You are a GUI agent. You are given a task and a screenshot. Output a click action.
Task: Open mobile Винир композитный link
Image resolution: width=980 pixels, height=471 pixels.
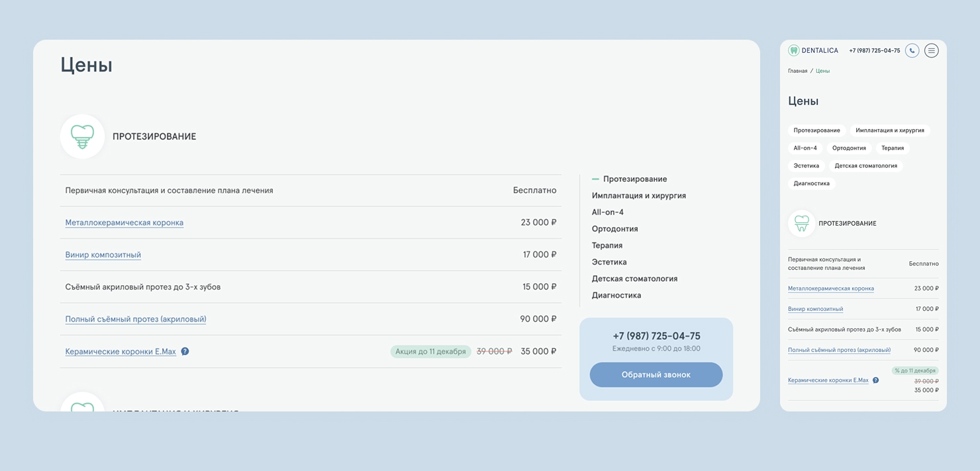pyautogui.click(x=816, y=309)
